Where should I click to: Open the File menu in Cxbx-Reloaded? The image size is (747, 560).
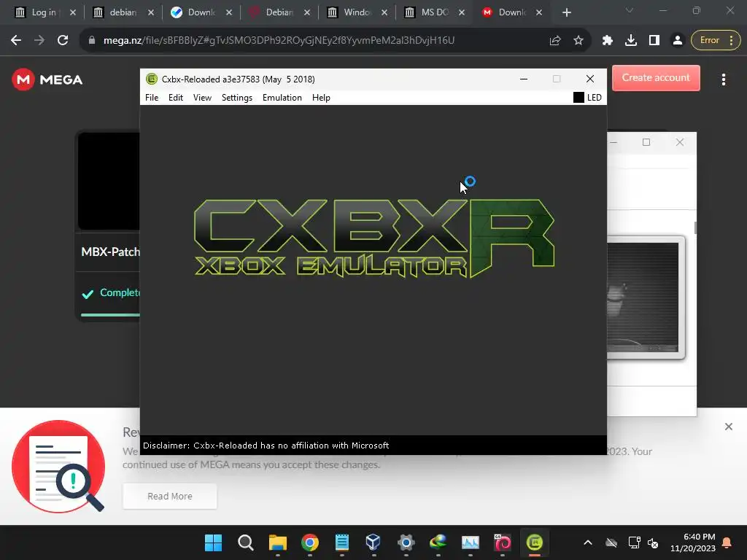click(152, 98)
